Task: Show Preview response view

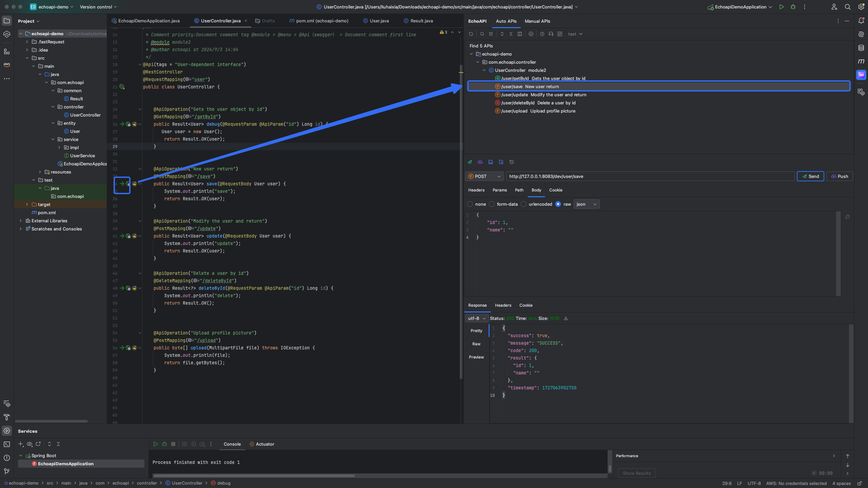Action: (x=476, y=357)
